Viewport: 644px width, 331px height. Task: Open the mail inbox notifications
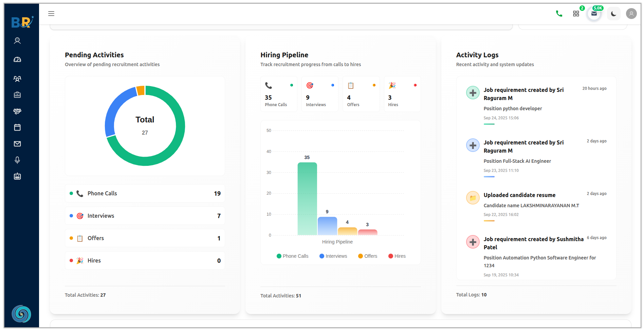coord(594,14)
